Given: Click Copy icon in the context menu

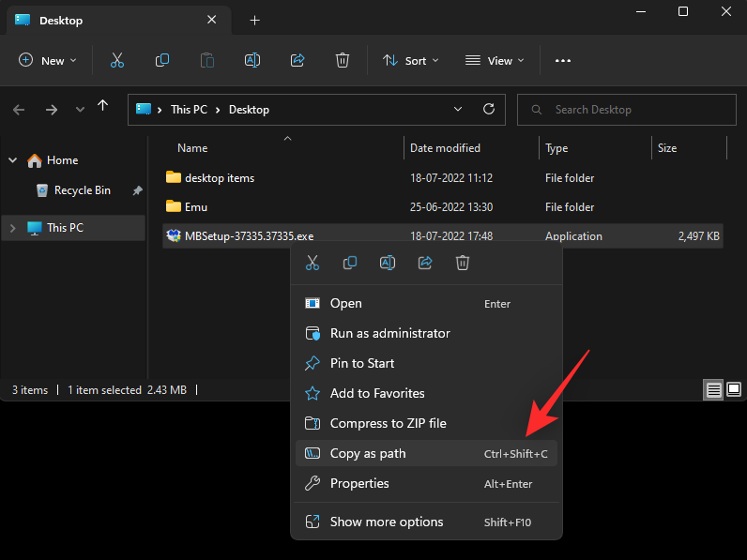Looking at the screenshot, I should pos(350,264).
